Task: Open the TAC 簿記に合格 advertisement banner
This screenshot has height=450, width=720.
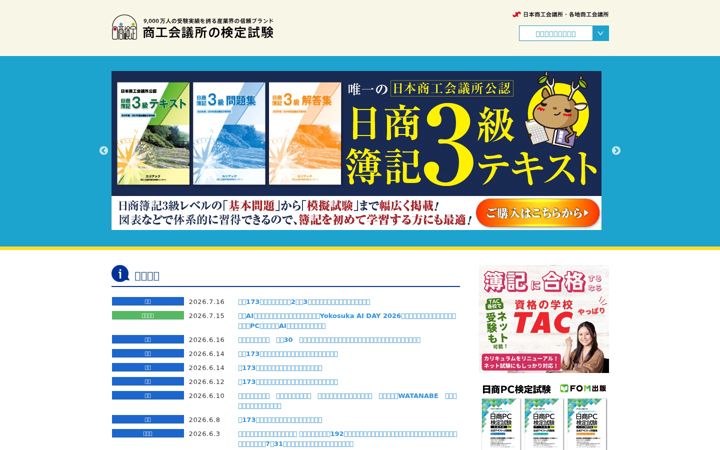Action: [x=545, y=319]
